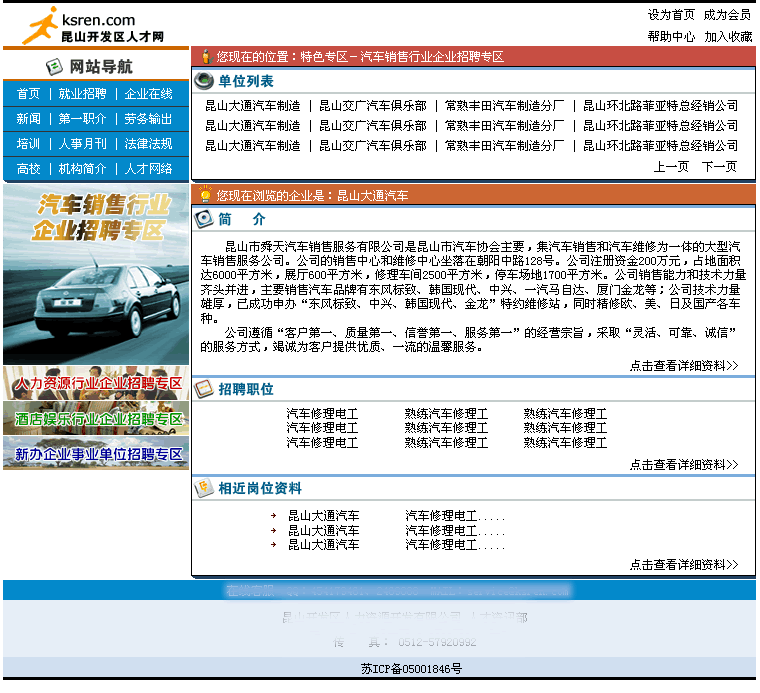This screenshot has width=760, height=693.
Task: Open 劳务输出 navigation item
Action: pyautogui.click(x=148, y=119)
